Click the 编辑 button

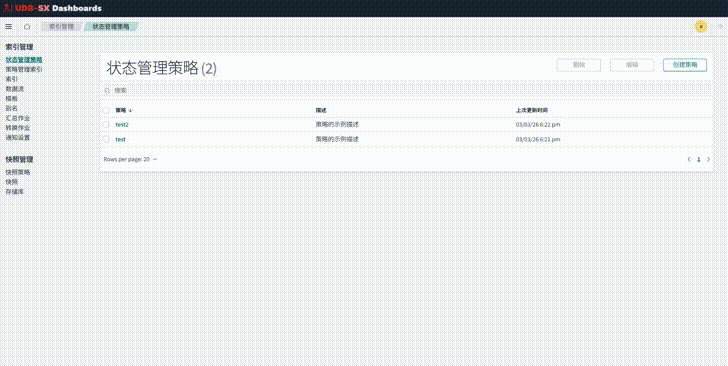(x=632, y=65)
